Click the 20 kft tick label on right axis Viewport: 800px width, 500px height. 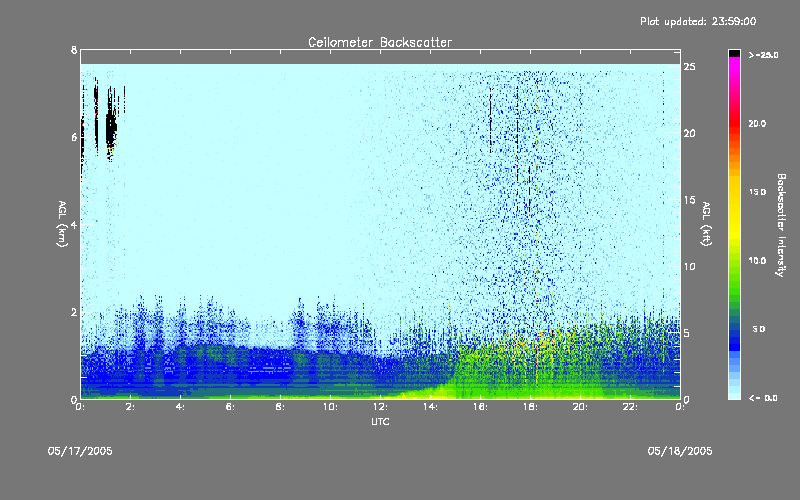pyautogui.click(x=689, y=133)
